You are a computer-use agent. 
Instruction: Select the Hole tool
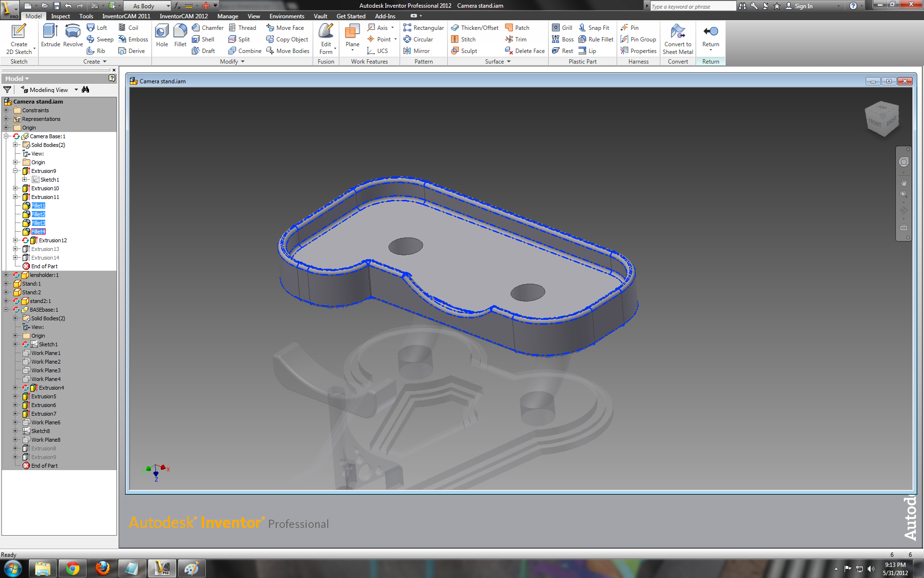(x=162, y=36)
